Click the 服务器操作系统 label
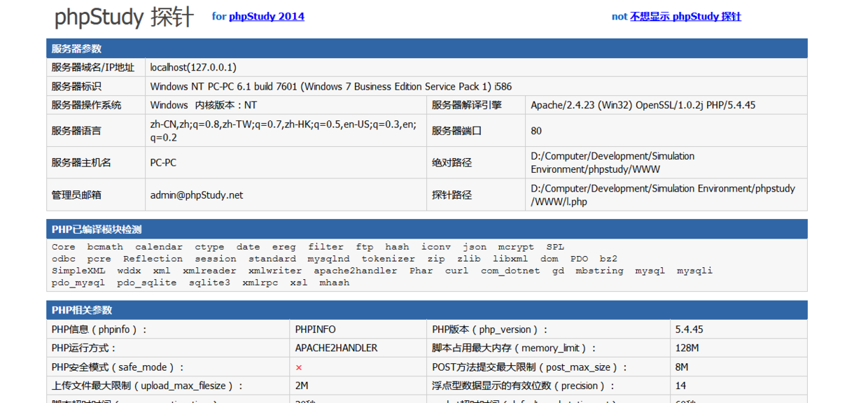The height and width of the screenshot is (403, 868). 86,105
